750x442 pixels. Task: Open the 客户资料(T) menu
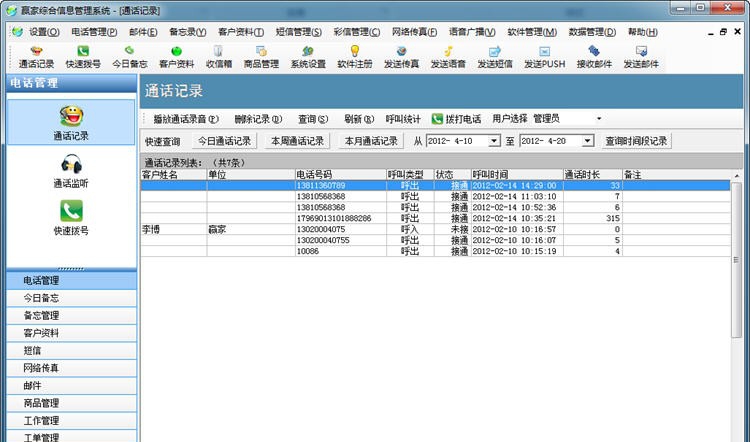(241, 32)
